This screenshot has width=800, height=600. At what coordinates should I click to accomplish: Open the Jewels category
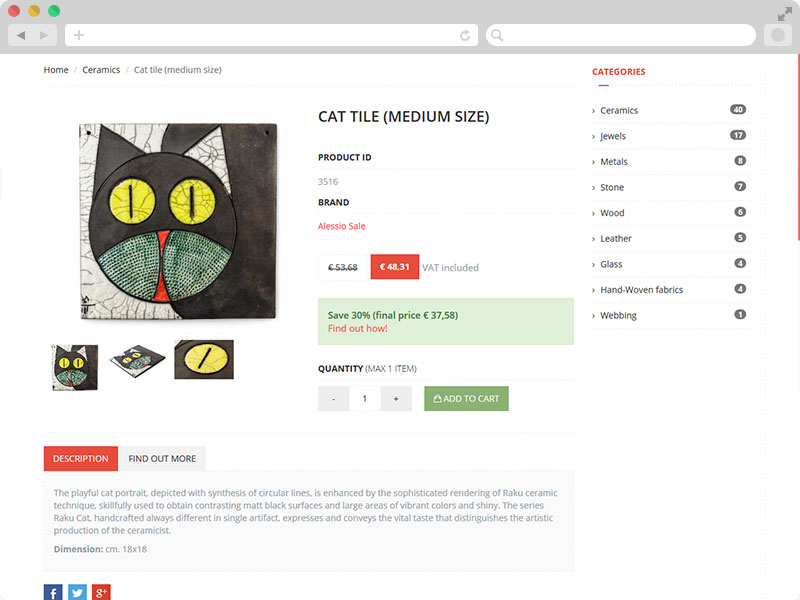613,136
